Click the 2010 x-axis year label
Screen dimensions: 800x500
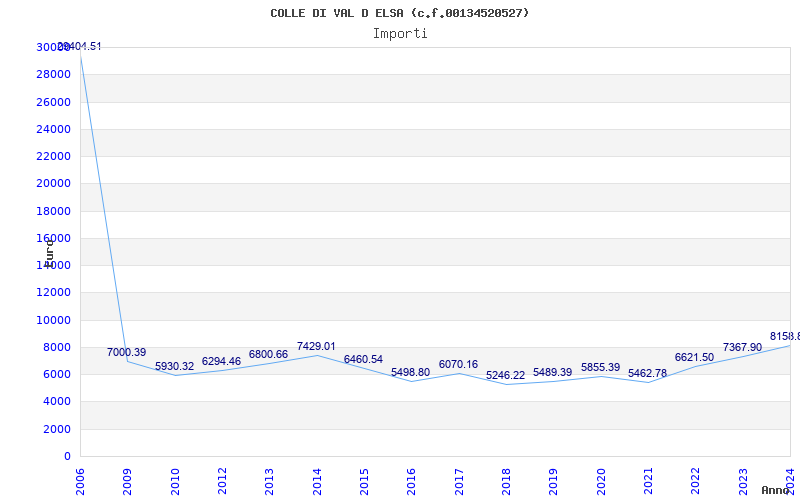point(174,481)
